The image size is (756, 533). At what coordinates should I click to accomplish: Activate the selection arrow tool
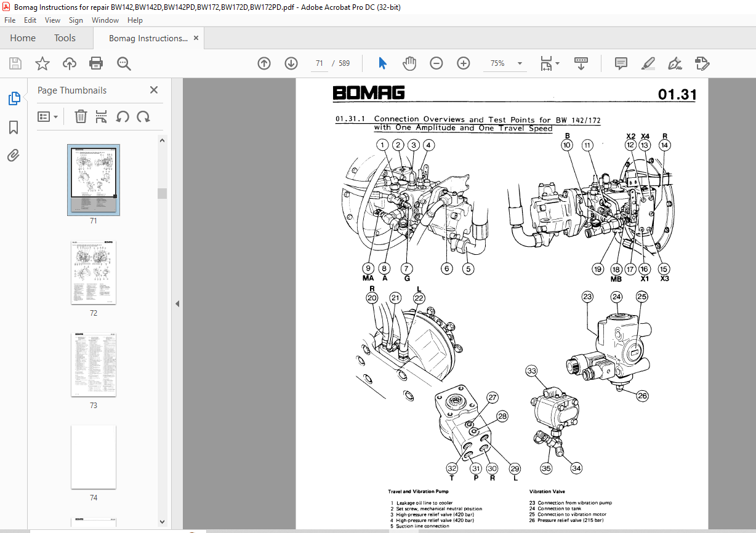[382, 63]
